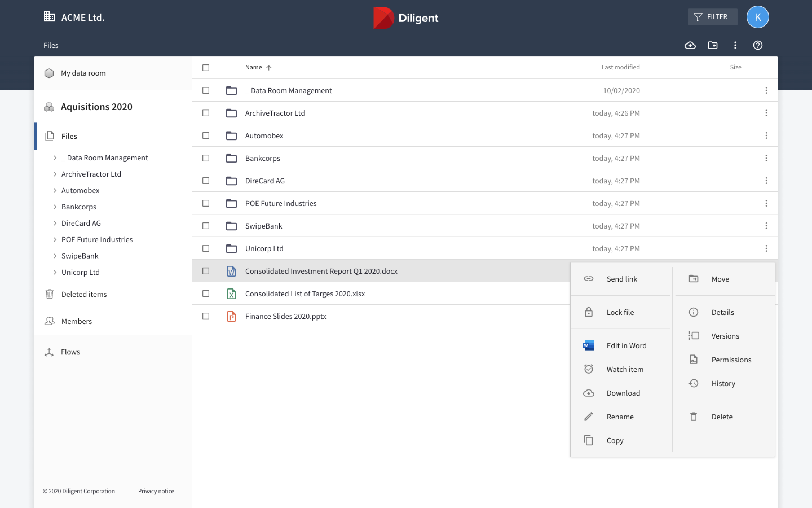
Task: Open more options for Automobex row
Action: (766, 135)
